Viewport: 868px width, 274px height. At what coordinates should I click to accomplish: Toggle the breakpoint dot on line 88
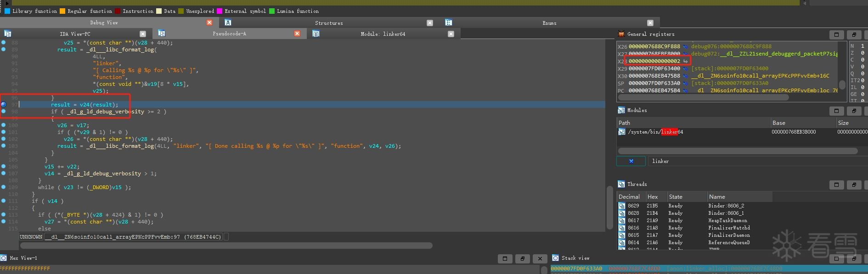(4, 42)
